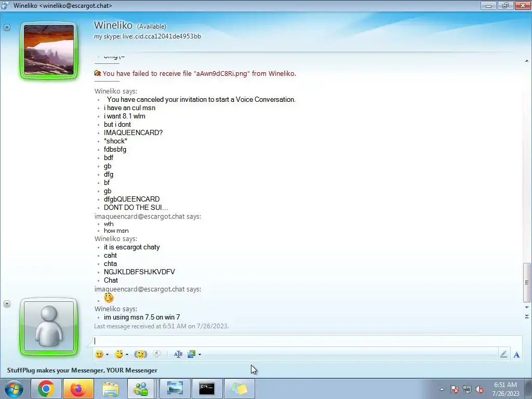Image resolution: width=532 pixels, height=399 pixels.
Task: Click the background picture icon
Action: click(192, 354)
